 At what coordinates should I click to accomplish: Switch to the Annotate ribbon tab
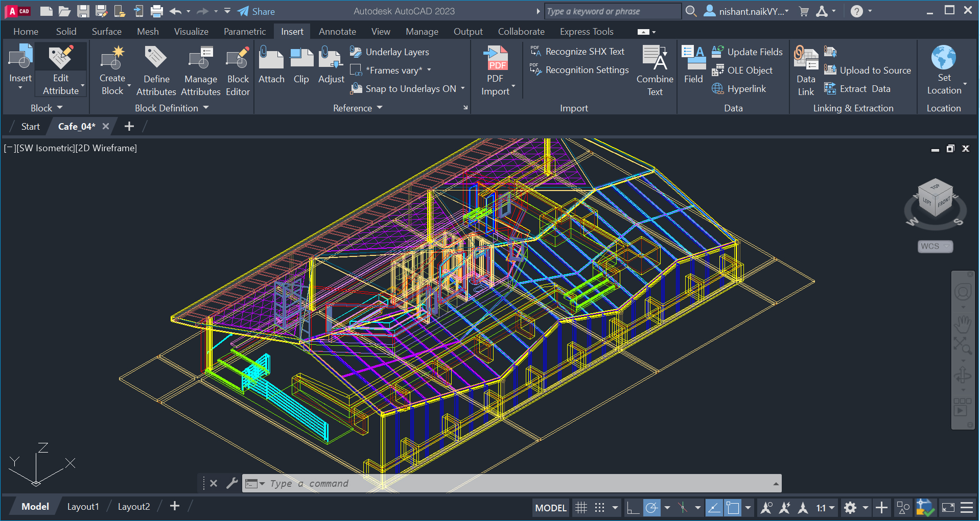coord(337,31)
